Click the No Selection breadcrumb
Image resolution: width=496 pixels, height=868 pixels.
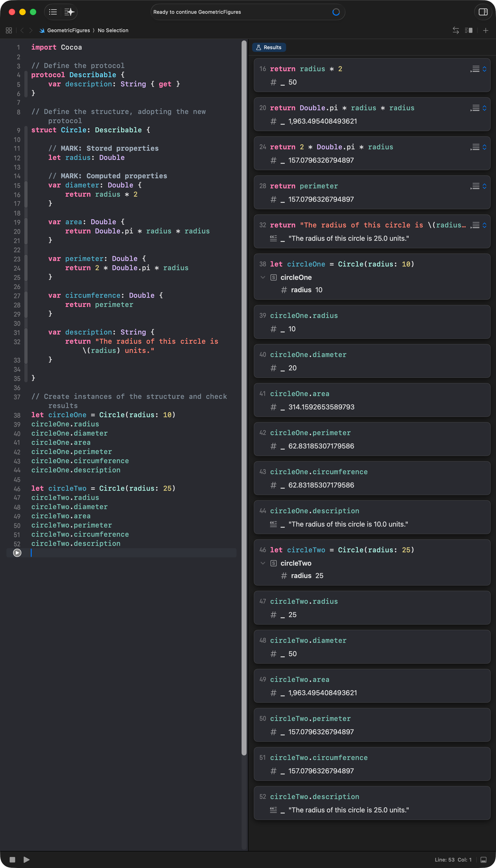[x=113, y=30]
